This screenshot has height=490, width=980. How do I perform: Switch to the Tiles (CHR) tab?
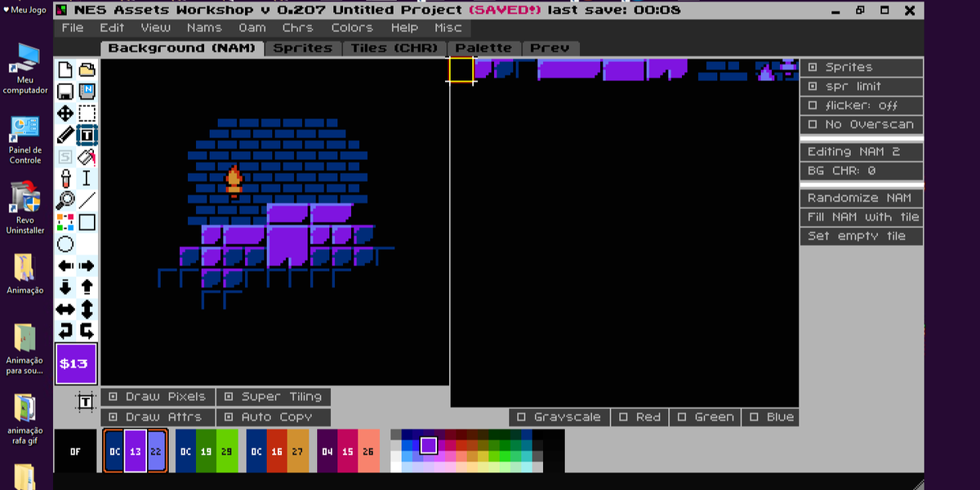pyautogui.click(x=394, y=47)
